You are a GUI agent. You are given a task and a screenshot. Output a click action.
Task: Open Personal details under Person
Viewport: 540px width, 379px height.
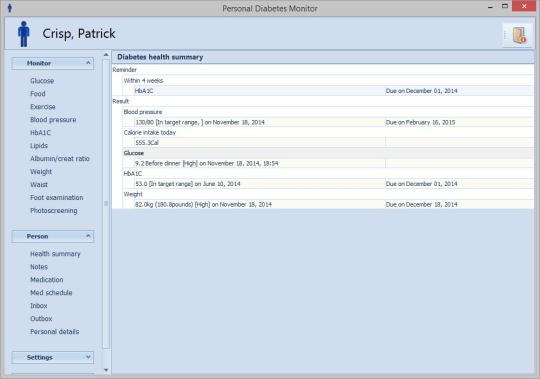pyautogui.click(x=55, y=332)
